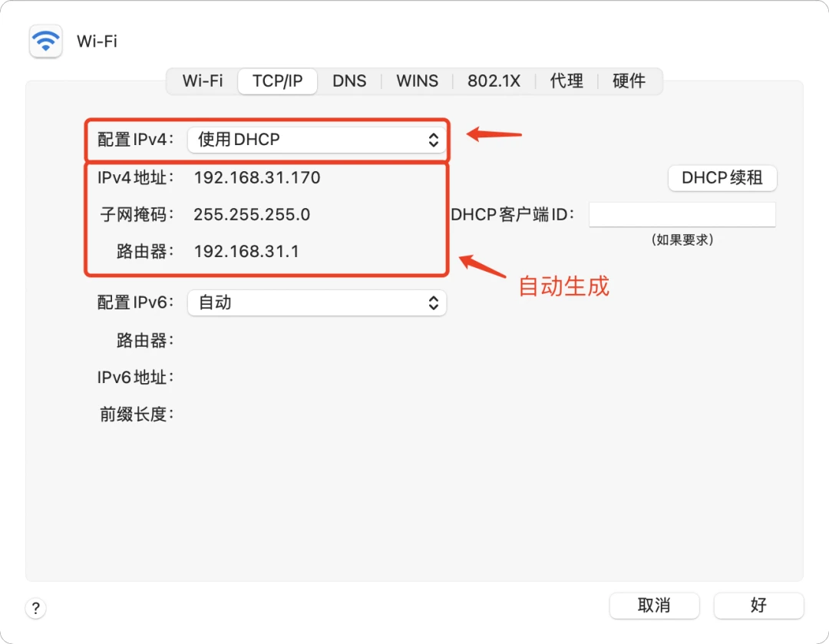Open the 配置IPv6 dropdown showing 自动

click(x=316, y=302)
